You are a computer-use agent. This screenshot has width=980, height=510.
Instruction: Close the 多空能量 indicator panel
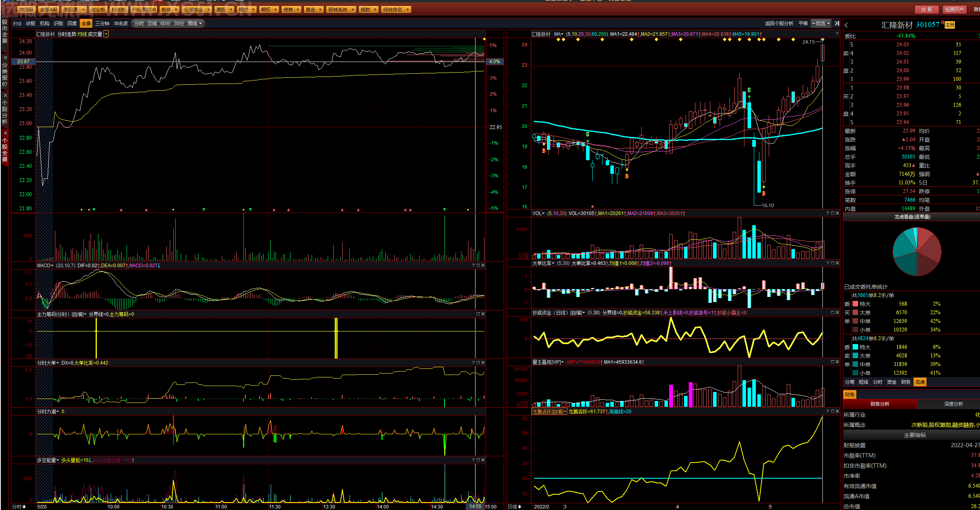click(x=483, y=460)
